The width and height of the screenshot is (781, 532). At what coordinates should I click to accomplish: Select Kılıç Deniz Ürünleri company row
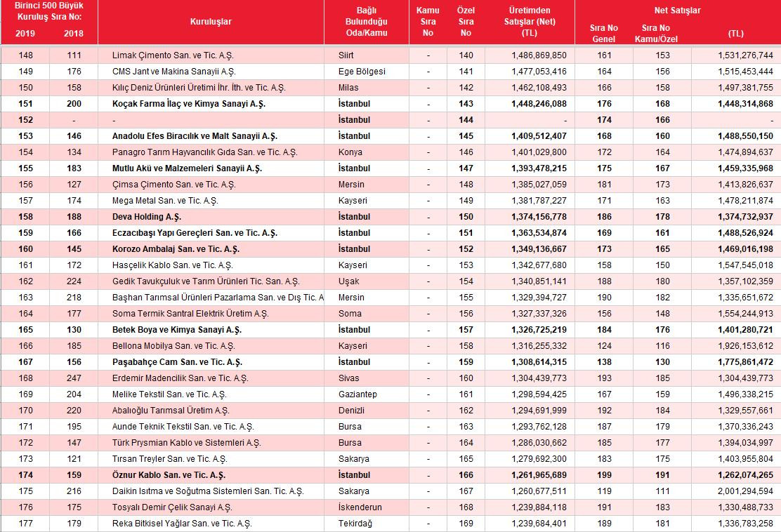pos(199,88)
